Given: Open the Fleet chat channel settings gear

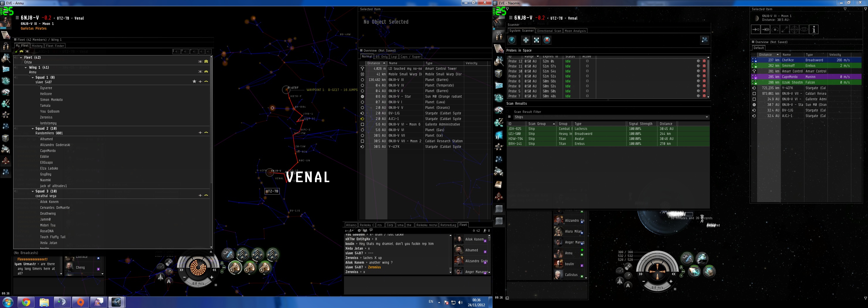Looking at the screenshot, I should (359, 231).
